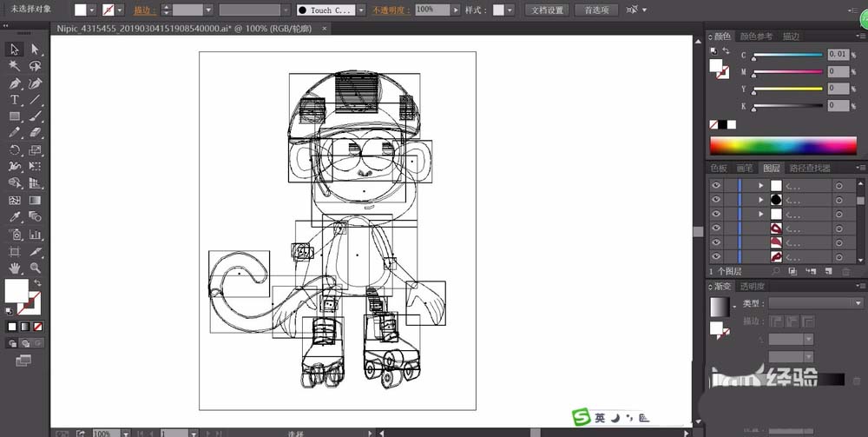Switch to 描边 panel tab
Viewport: 868px width, 437px height.
(791, 36)
